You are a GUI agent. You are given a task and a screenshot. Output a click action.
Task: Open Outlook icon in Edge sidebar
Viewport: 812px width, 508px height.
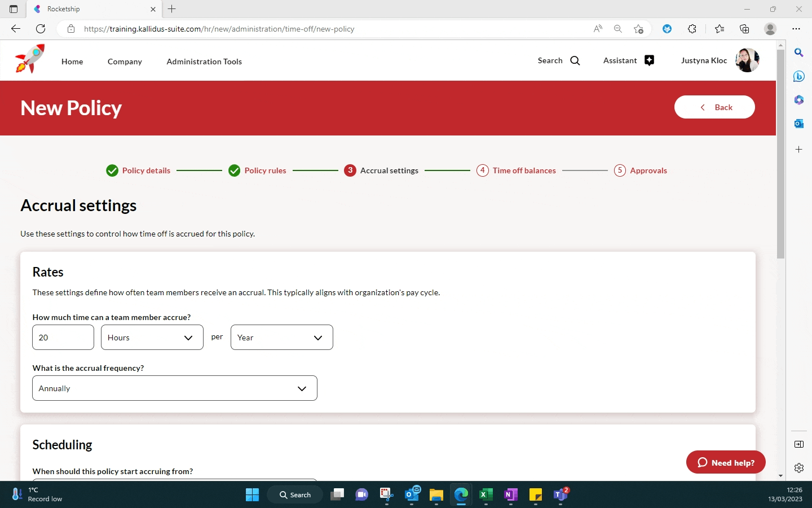pos(798,124)
